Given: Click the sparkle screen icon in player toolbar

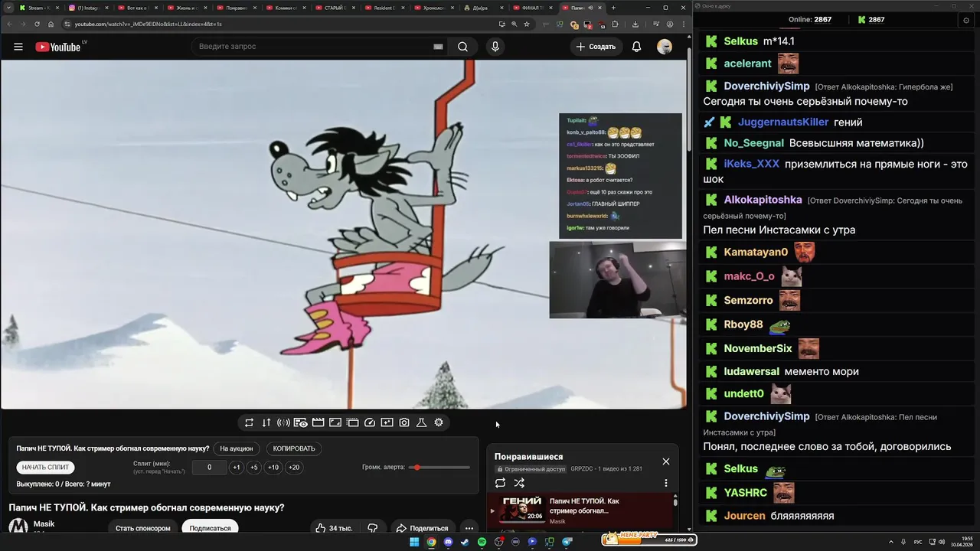Looking at the screenshot, I should click(x=387, y=422).
